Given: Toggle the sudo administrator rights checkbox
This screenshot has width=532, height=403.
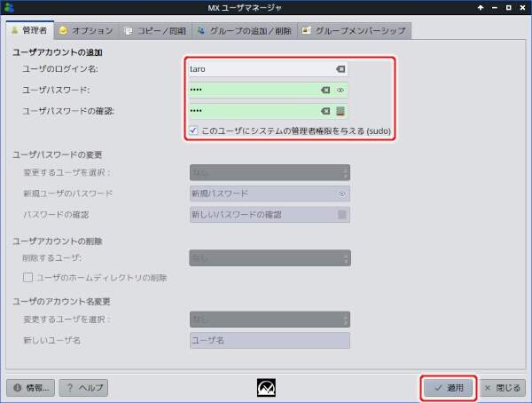Looking at the screenshot, I should (x=194, y=130).
